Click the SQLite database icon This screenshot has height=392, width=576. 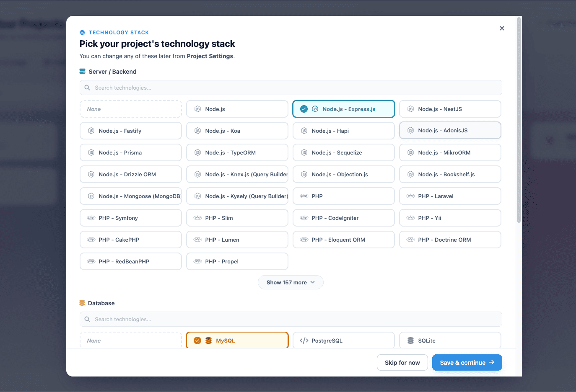click(410, 340)
